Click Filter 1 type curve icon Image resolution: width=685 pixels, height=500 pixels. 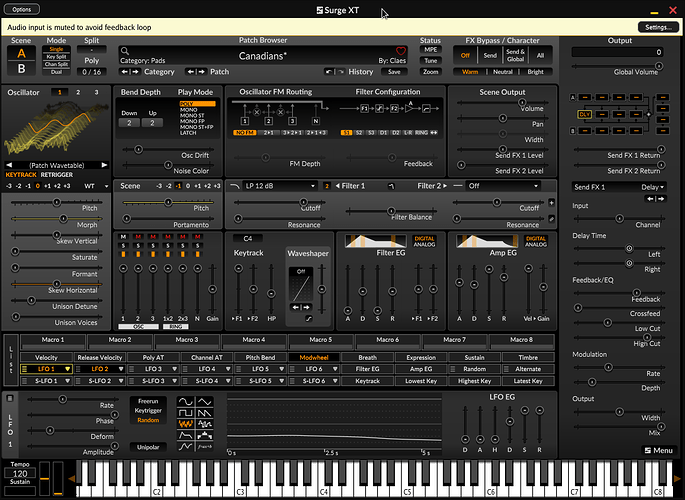coord(235,186)
